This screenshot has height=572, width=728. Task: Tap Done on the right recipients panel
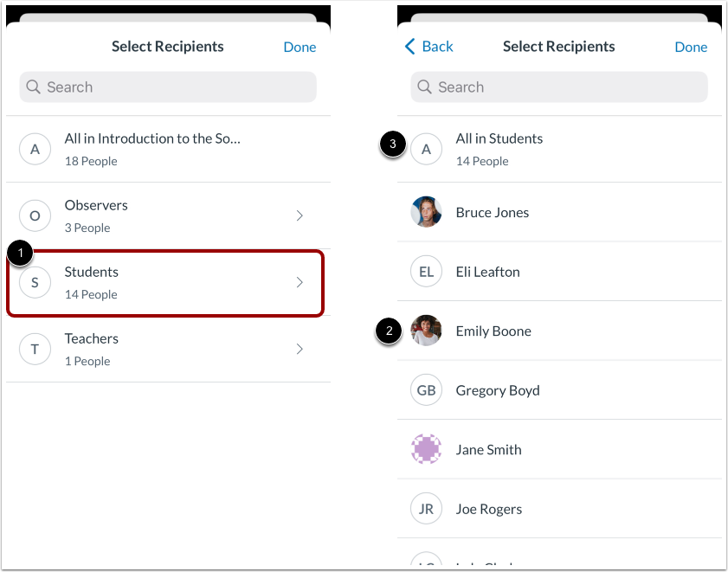691,47
